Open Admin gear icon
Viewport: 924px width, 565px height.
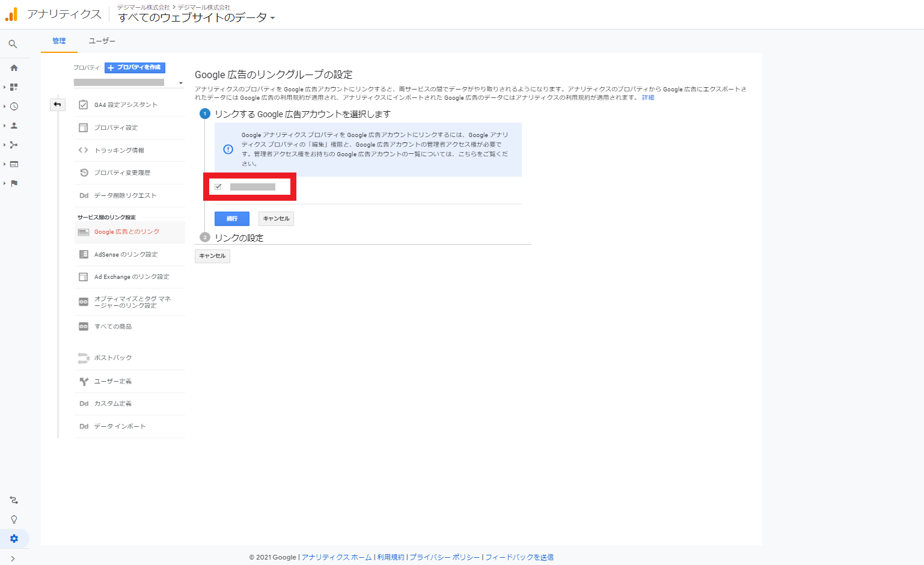[x=14, y=539]
